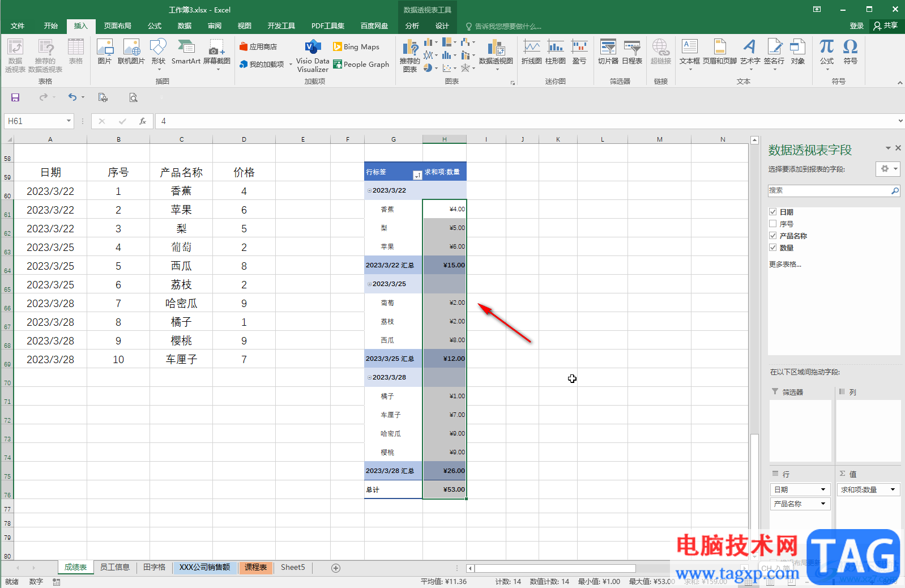Collapse the 2023/3/28 pivot group
Viewport: 905px width, 588px height.
pos(369,378)
